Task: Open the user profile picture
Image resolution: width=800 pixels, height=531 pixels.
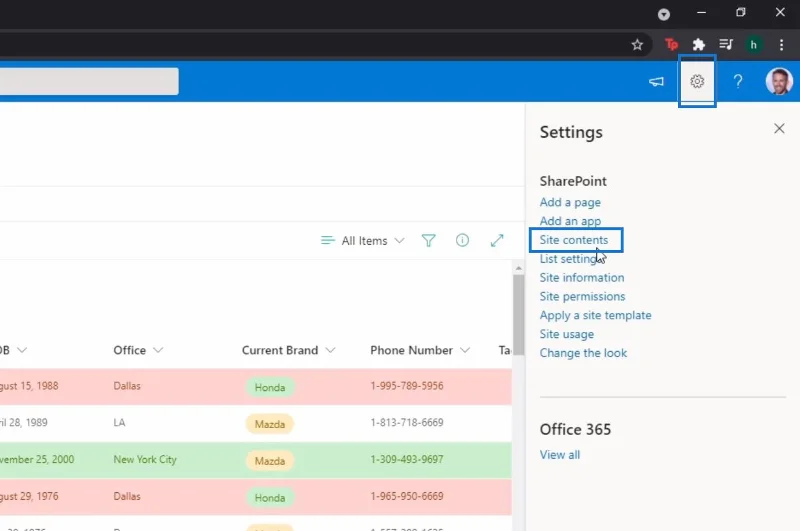Action: 779,81
